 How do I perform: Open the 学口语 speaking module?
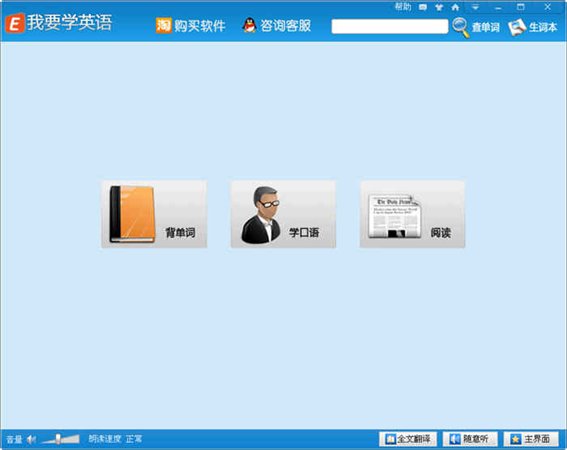(x=283, y=214)
